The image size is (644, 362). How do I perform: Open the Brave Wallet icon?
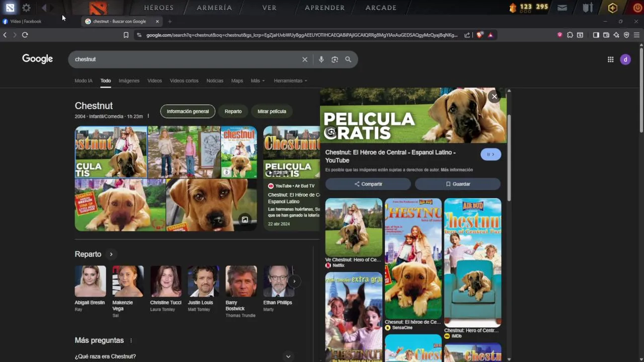coord(606,35)
